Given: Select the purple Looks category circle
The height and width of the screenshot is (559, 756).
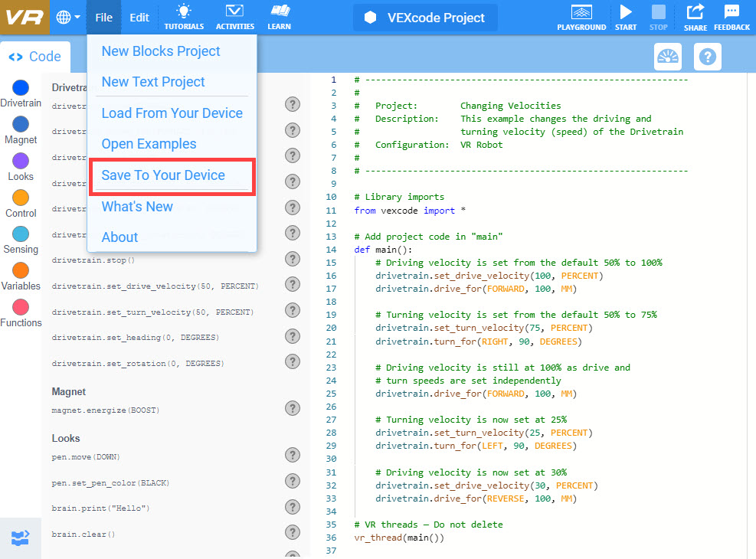Looking at the screenshot, I should [21, 161].
